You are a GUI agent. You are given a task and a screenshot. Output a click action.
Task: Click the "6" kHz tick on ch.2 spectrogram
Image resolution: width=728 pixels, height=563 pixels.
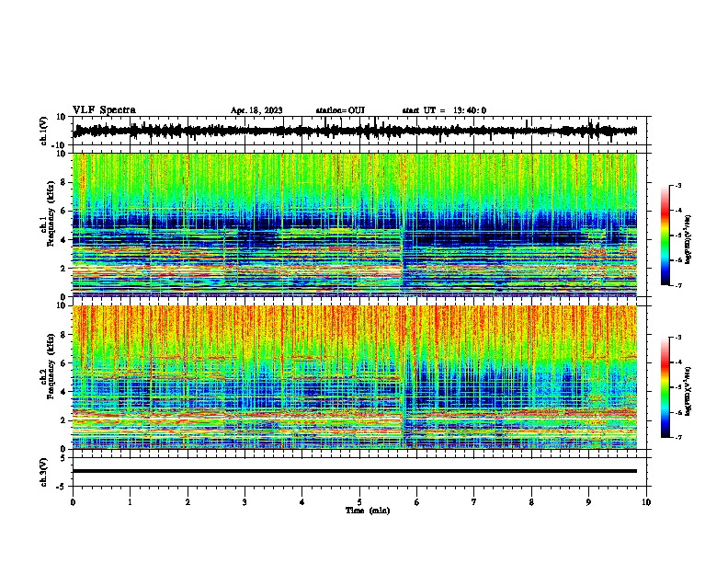(x=63, y=363)
